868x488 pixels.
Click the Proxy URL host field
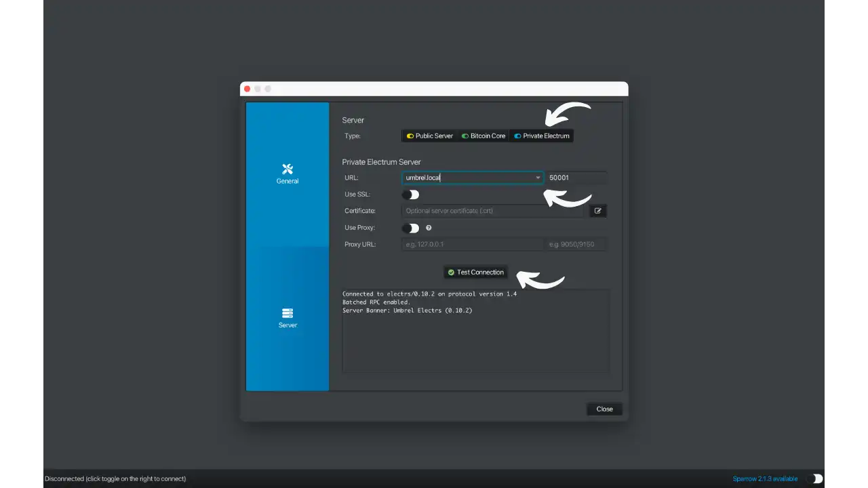[x=473, y=244]
